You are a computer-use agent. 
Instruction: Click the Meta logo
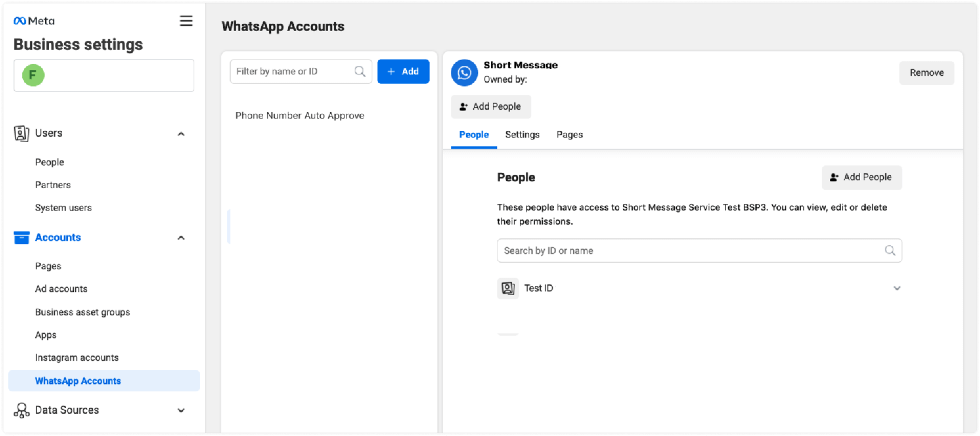pyautogui.click(x=34, y=21)
